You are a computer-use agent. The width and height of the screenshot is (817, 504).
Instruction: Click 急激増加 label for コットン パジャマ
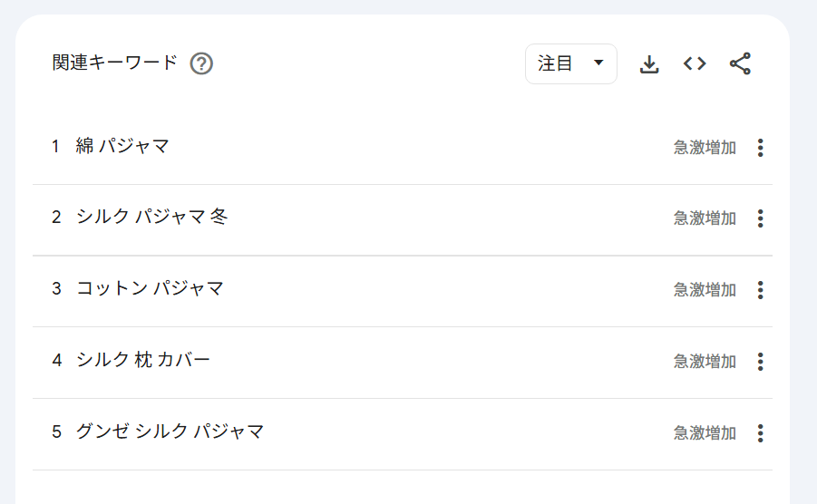(x=705, y=290)
